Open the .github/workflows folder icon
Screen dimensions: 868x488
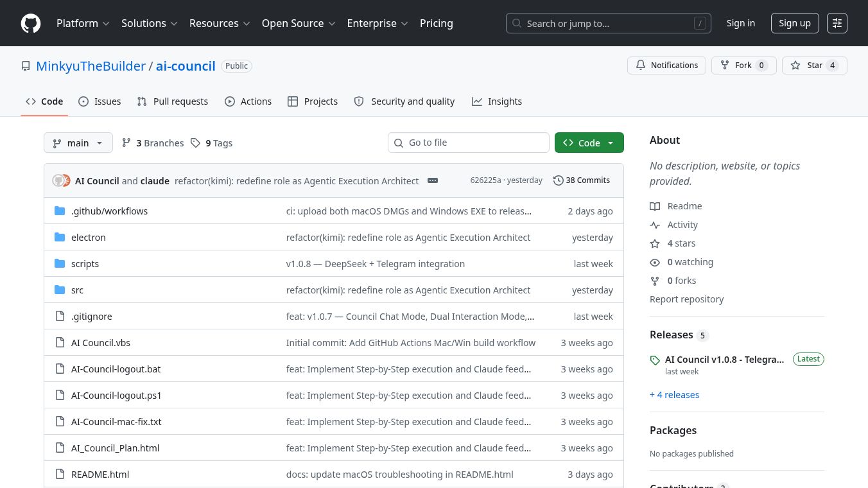coord(60,211)
